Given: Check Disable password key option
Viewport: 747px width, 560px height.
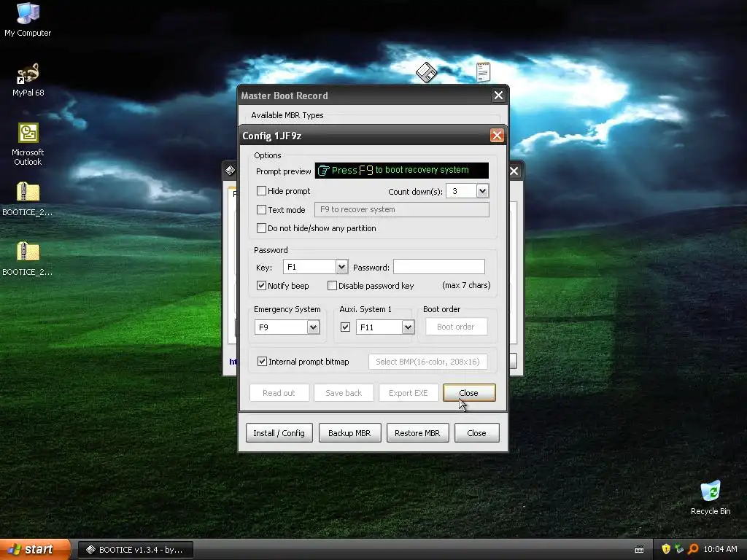Looking at the screenshot, I should 333,286.
